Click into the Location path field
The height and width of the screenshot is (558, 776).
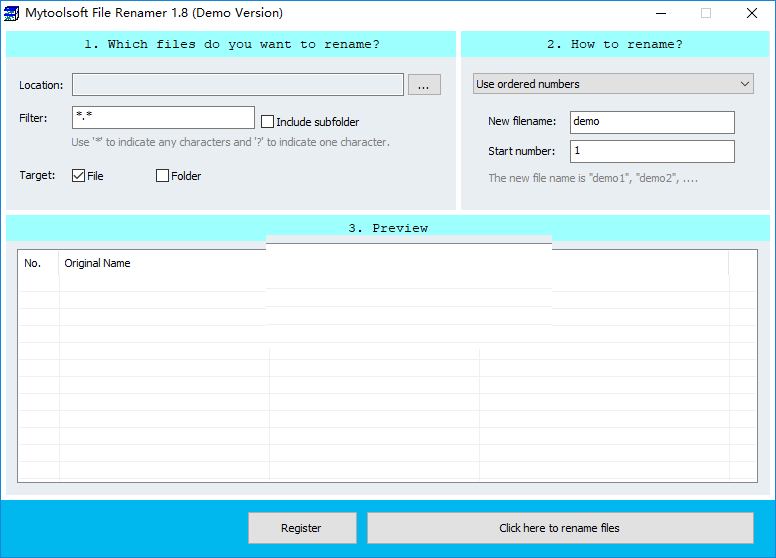tap(238, 85)
